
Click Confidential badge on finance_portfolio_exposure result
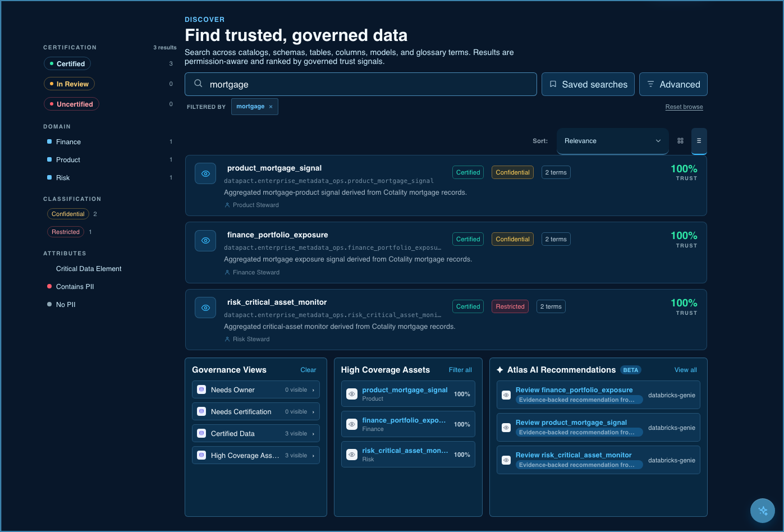[512, 239]
